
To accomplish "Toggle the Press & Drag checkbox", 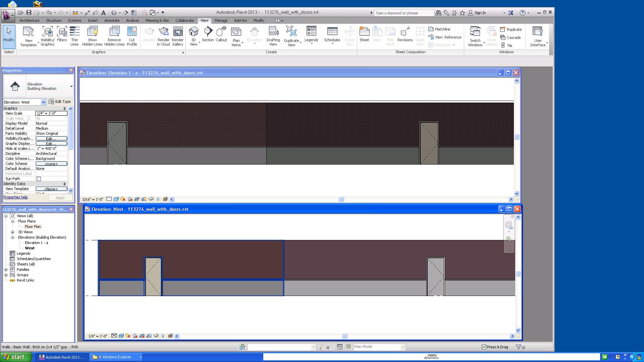I will pyautogui.click(x=484, y=347).
